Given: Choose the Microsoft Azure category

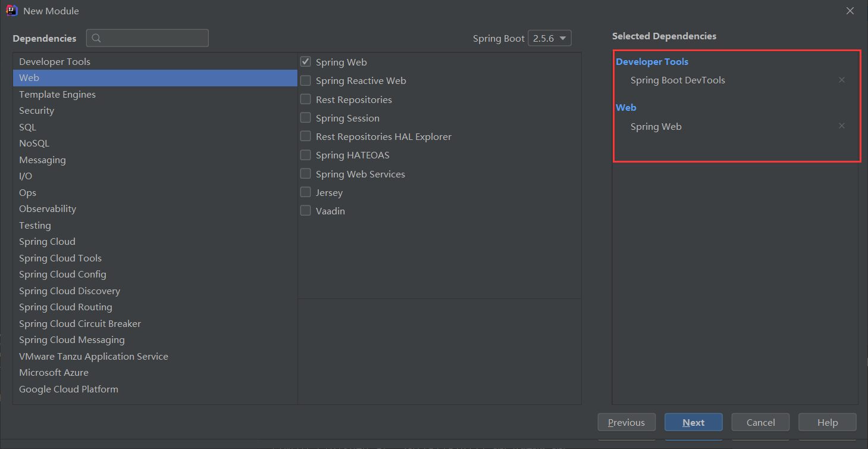Looking at the screenshot, I should [x=155, y=373].
